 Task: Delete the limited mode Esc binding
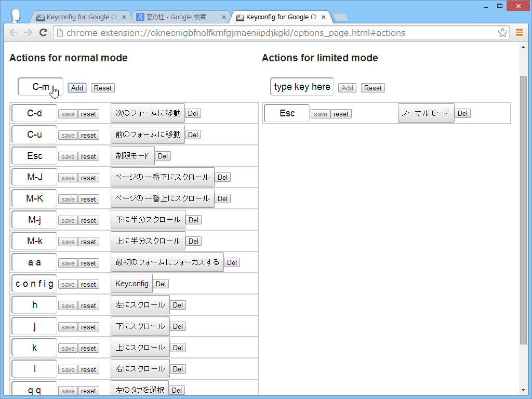click(462, 113)
